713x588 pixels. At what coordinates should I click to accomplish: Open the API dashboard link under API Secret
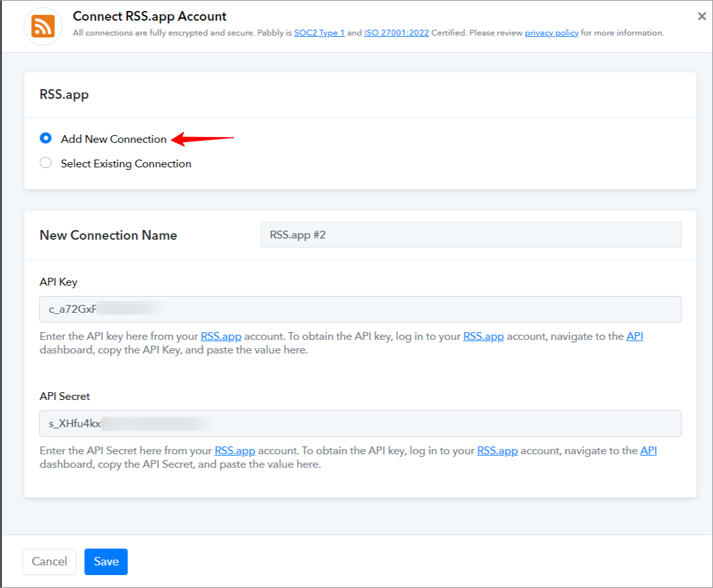point(648,451)
